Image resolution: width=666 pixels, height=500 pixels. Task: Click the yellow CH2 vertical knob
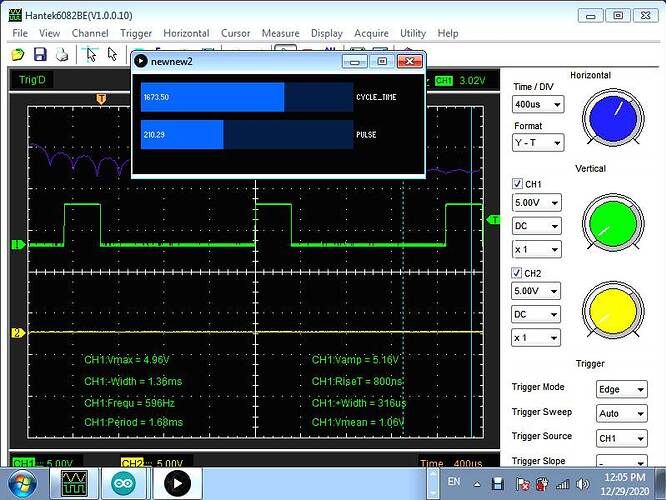click(x=613, y=310)
